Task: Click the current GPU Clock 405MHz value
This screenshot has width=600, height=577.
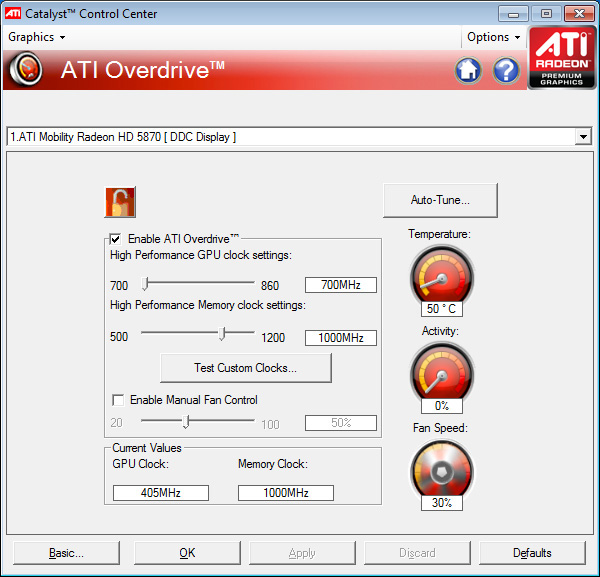Action: coord(161,493)
